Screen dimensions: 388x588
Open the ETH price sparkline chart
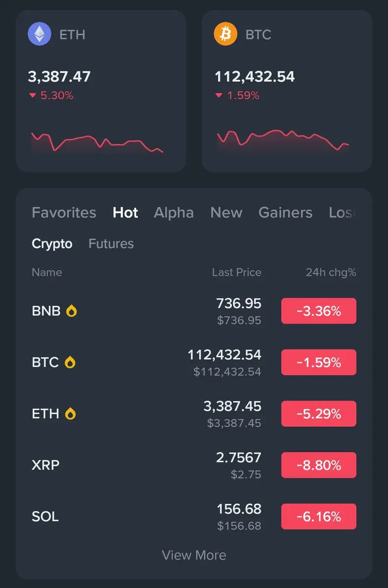(97, 142)
